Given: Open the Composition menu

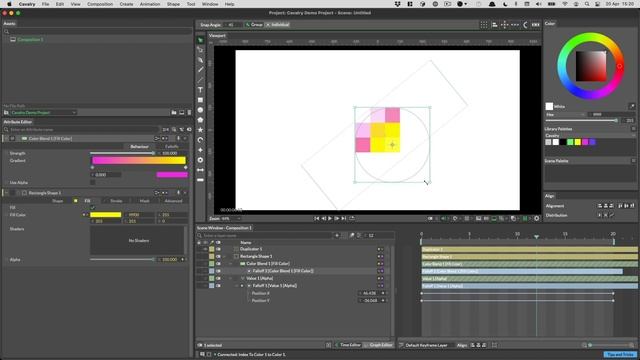Looking at the screenshot, I should [x=100, y=4].
